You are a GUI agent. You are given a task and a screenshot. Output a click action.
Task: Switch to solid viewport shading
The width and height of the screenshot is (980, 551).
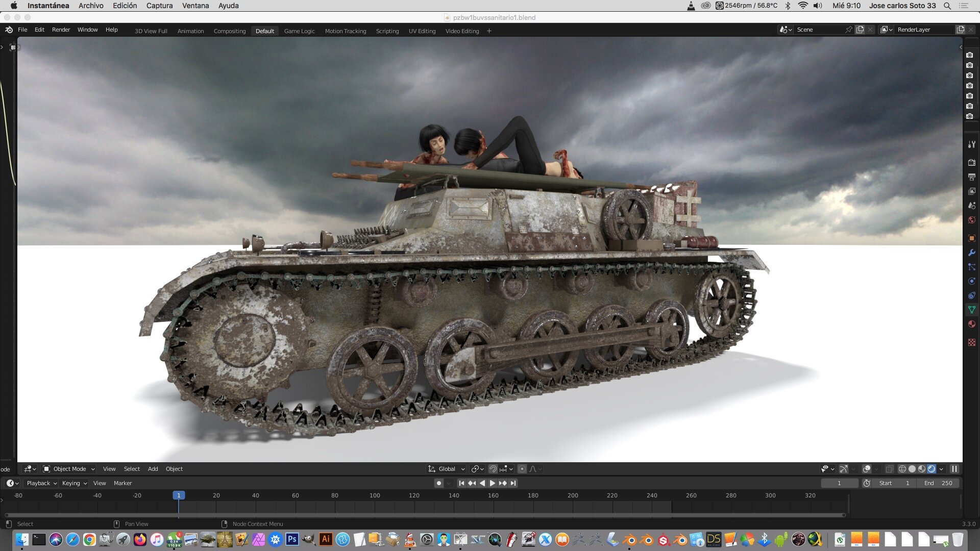coord(912,469)
